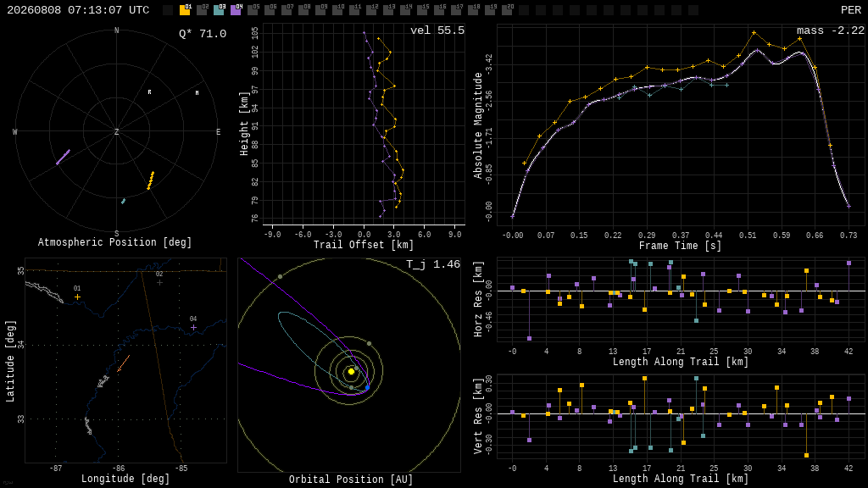Click the orange meteor ground track on map

(124, 363)
